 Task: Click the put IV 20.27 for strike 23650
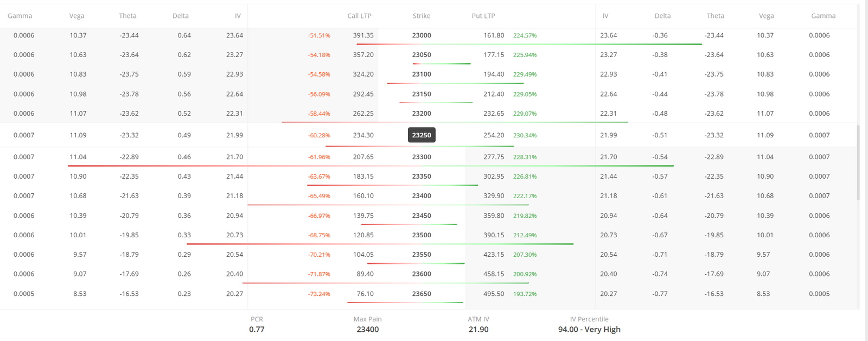[608, 293]
